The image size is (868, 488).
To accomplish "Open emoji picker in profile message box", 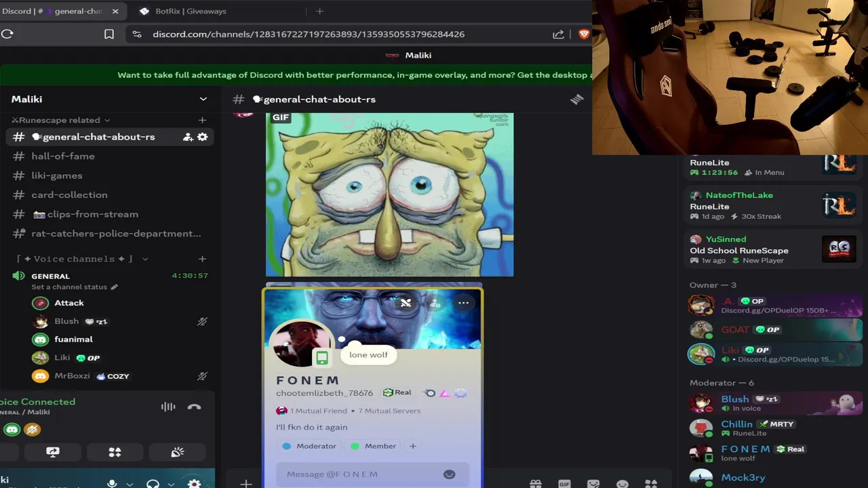I will pos(449,474).
